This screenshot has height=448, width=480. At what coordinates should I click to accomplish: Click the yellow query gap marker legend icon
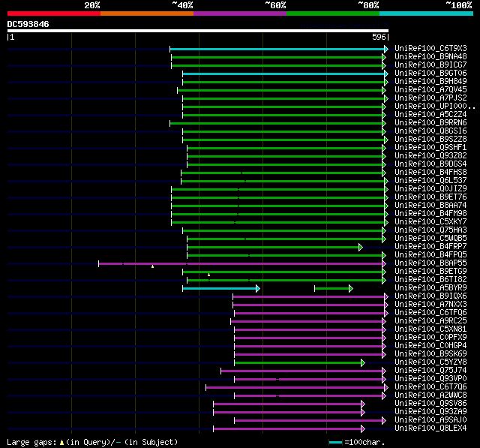[x=61, y=442]
